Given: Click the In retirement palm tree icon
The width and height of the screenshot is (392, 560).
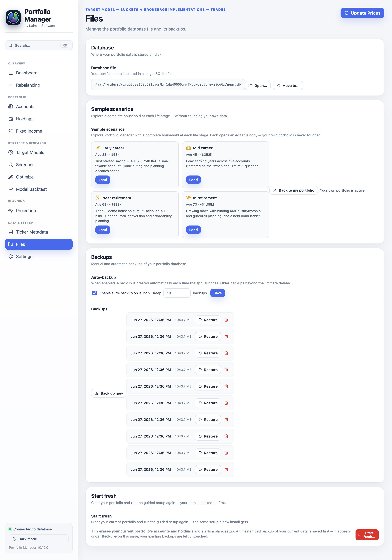Looking at the screenshot, I should [188, 198].
